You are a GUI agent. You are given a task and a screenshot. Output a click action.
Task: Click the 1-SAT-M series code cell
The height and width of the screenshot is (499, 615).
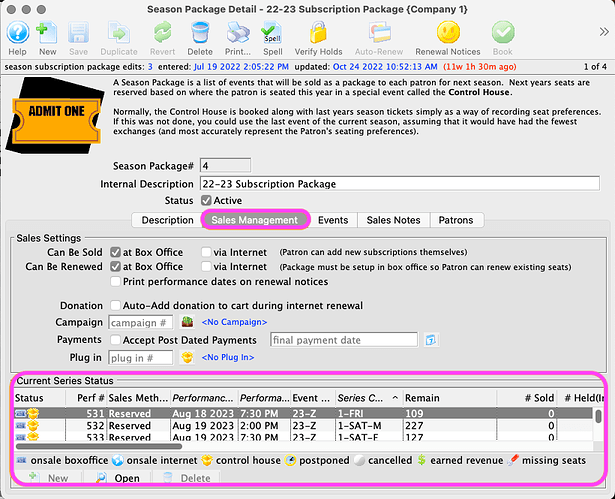(x=360, y=426)
